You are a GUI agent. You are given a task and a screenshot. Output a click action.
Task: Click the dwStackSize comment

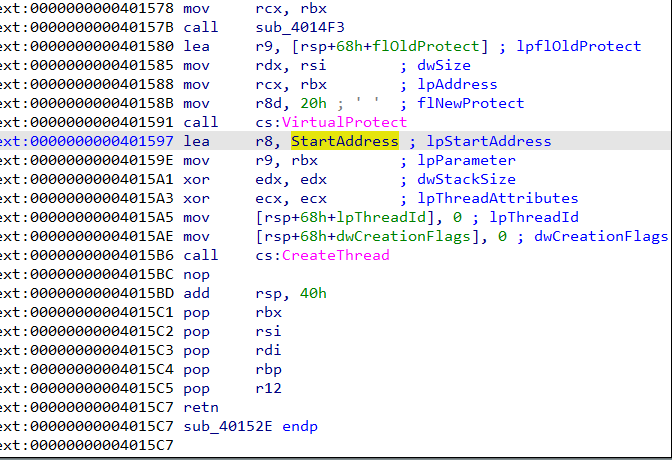click(x=466, y=179)
